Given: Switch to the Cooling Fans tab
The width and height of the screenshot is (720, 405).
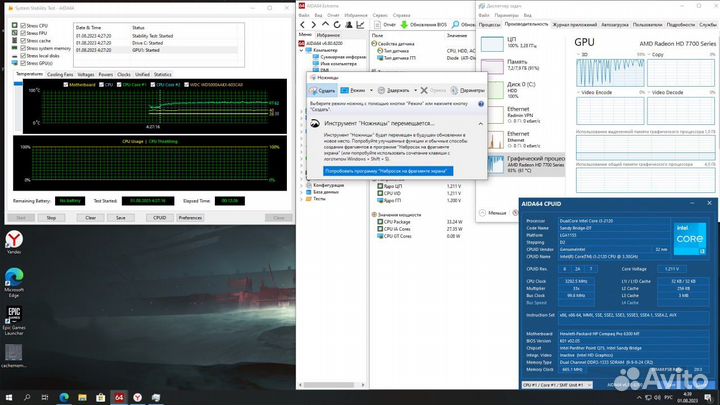Looking at the screenshot, I should [x=60, y=74].
